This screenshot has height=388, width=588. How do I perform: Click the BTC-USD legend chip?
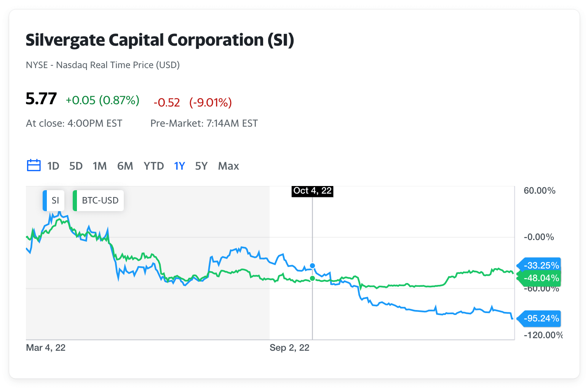pyautogui.click(x=98, y=200)
